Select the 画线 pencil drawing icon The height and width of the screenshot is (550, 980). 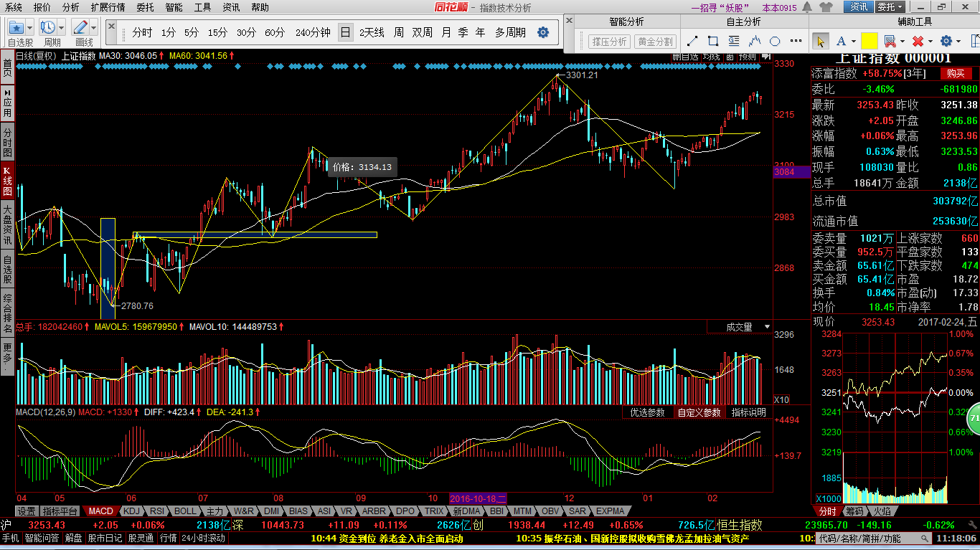[x=80, y=27]
